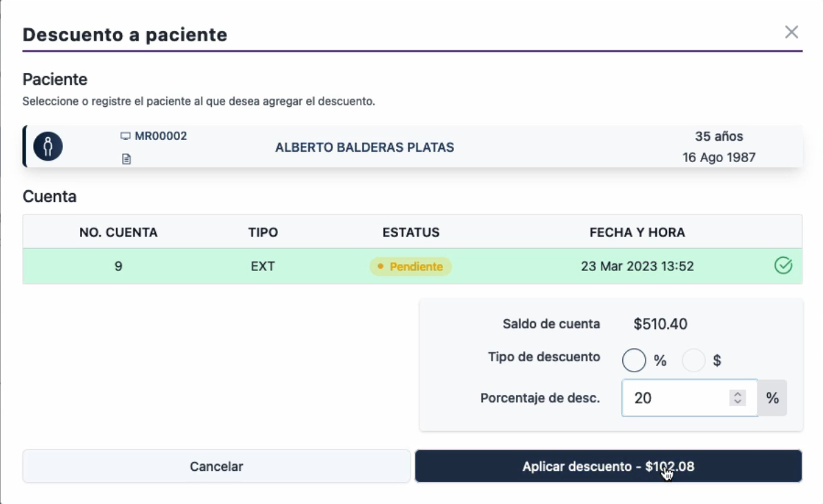Click the NO. CUENTA column header
Viewport: 823px width, 504px height.
(x=118, y=232)
